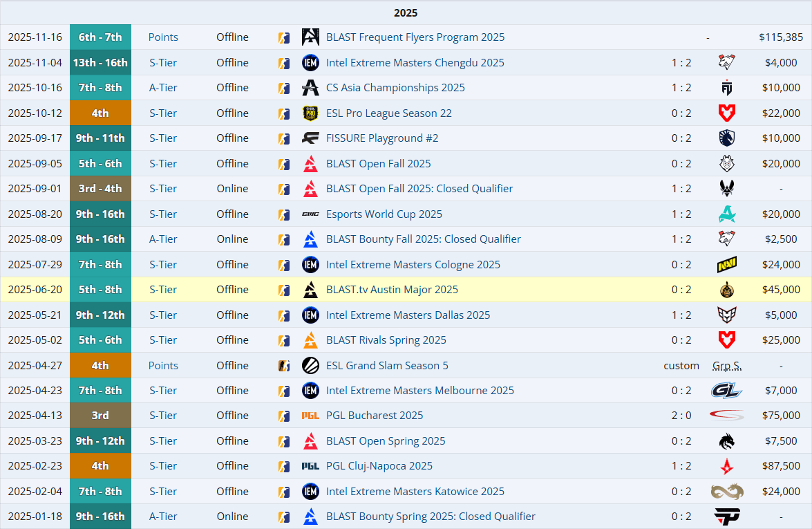Open BLAST.tv Austin Major 2025 link
The image size is (812, 529).
point(392,290)
